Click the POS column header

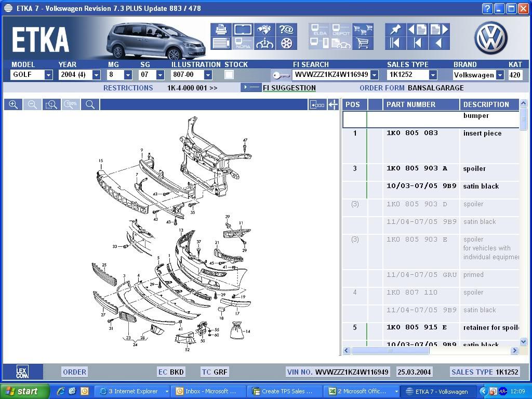(354, 104)
